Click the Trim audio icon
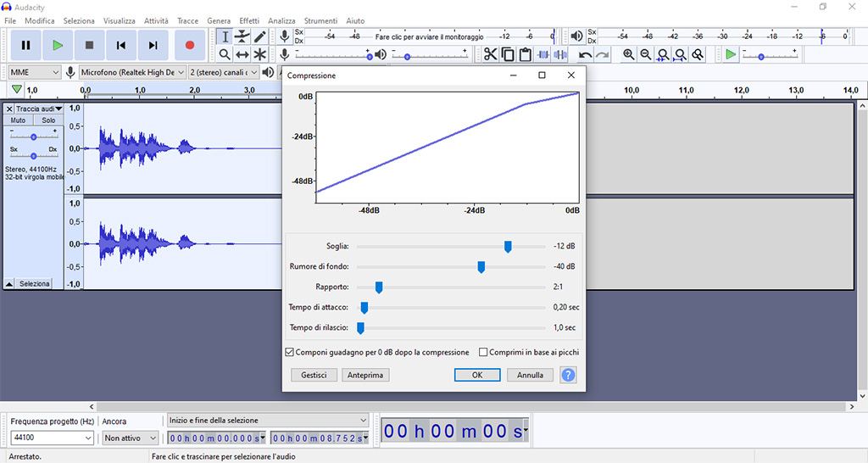The height and width of the screenshot is (463, 868). tap(543, 54)
